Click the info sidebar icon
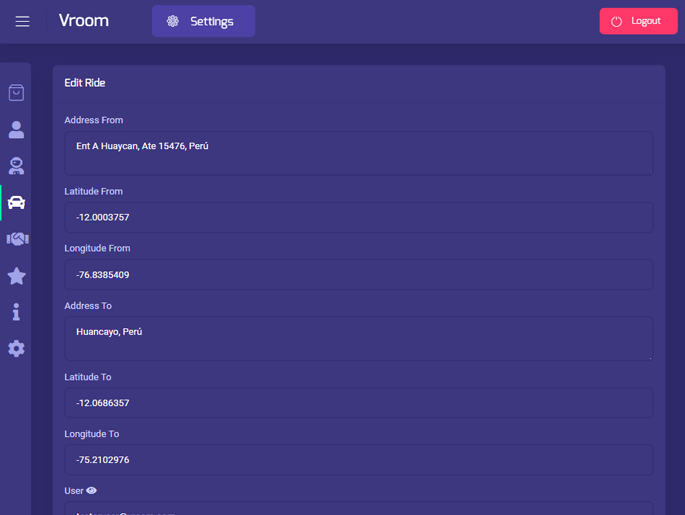 click(16, 312)
